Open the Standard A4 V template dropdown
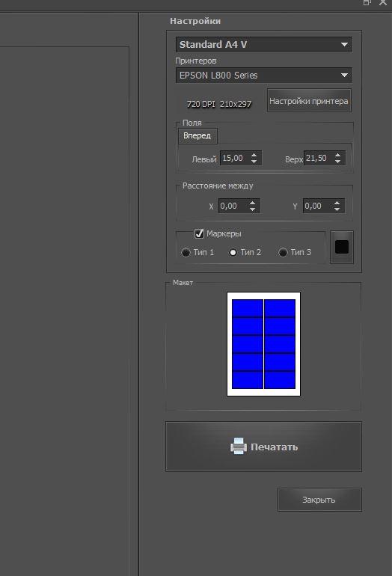 264,44
